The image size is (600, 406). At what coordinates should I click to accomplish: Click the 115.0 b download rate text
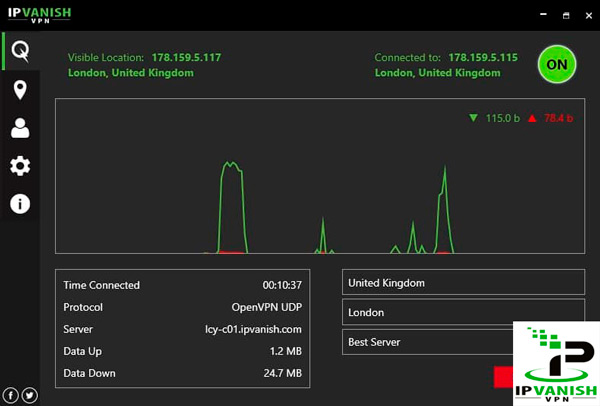[503, 118]
